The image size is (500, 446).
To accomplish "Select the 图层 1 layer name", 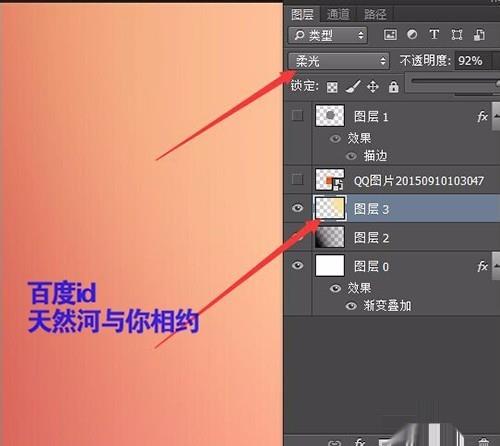I will click(x=371, y=117).
